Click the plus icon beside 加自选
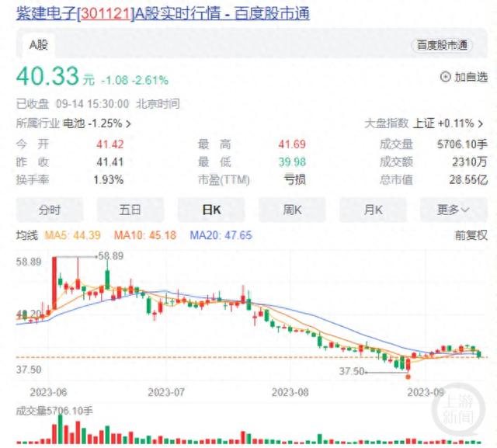497x448 pixels. [x=445, y=77]
